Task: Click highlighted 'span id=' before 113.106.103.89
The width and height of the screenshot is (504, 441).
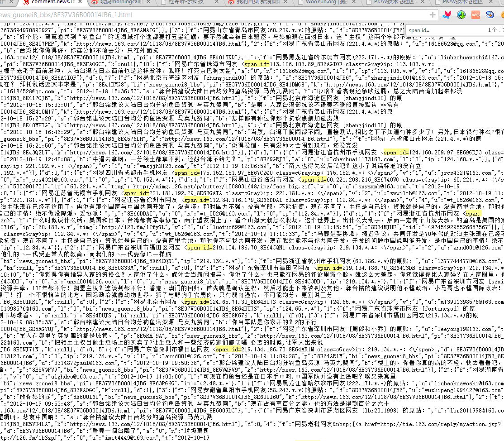Action: coord(257,64)
